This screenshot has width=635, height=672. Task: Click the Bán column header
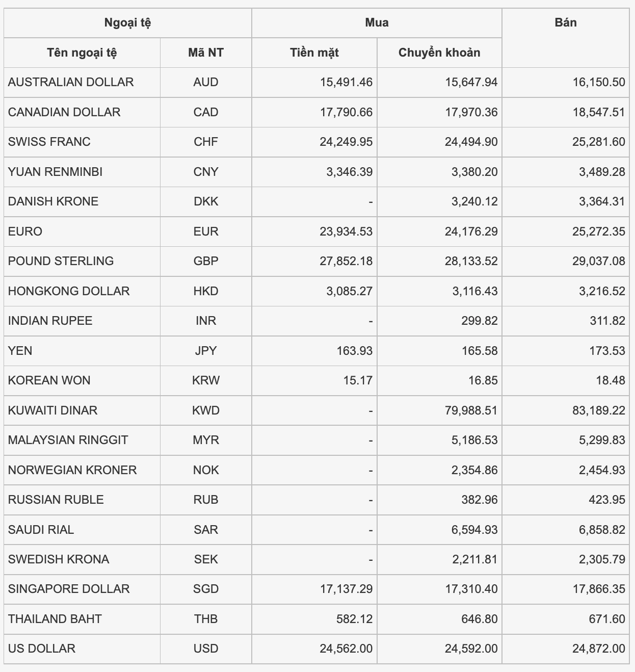tap(566, 23)
